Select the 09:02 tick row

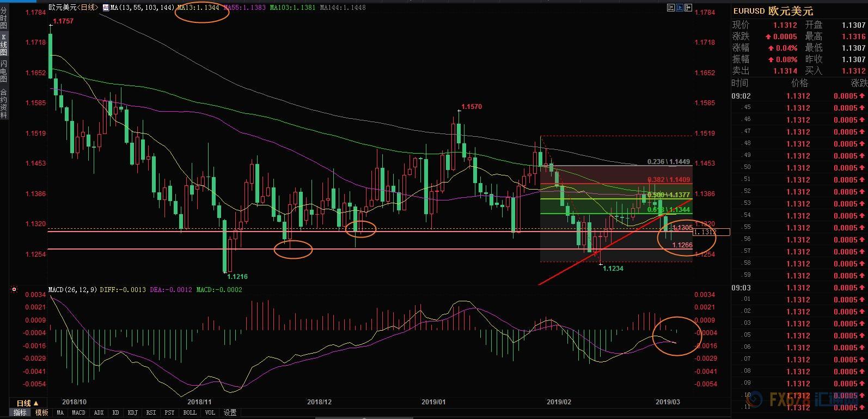click(x=799, y=96)
